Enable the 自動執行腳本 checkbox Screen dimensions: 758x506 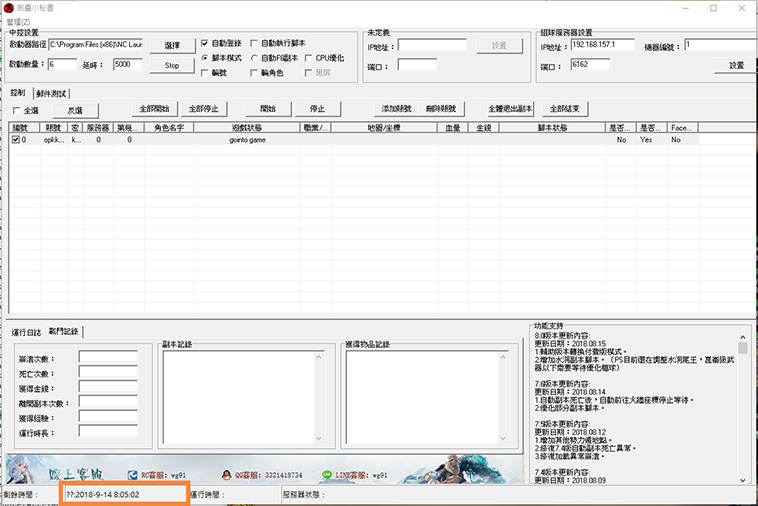253,44
